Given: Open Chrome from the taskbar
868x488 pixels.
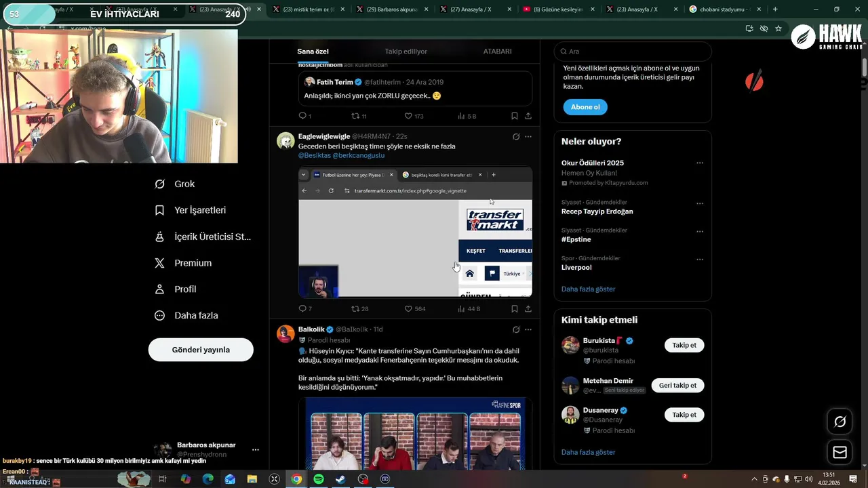Looking at the screenshot, I should (296, 479).
